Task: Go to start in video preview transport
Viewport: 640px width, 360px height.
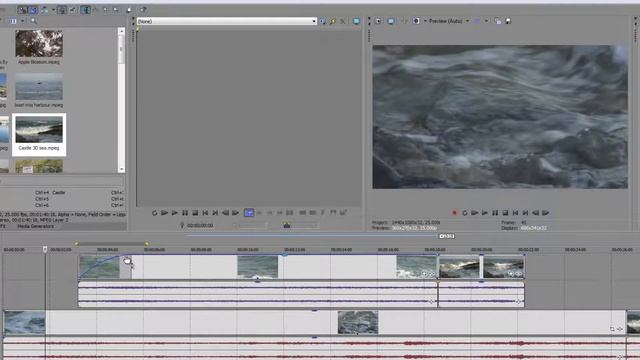Action: point(515,213)
